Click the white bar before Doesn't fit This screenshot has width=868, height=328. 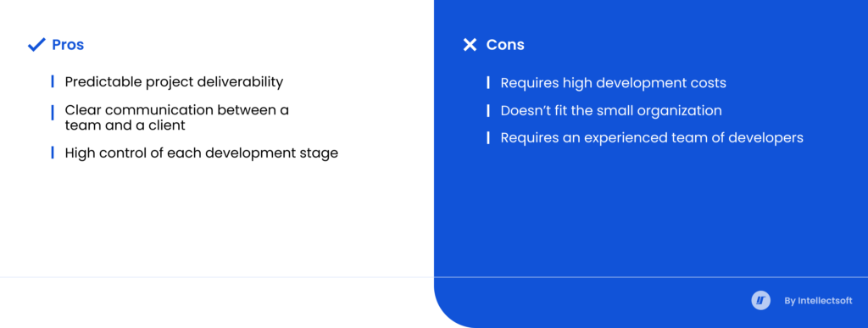coord(487,111)
